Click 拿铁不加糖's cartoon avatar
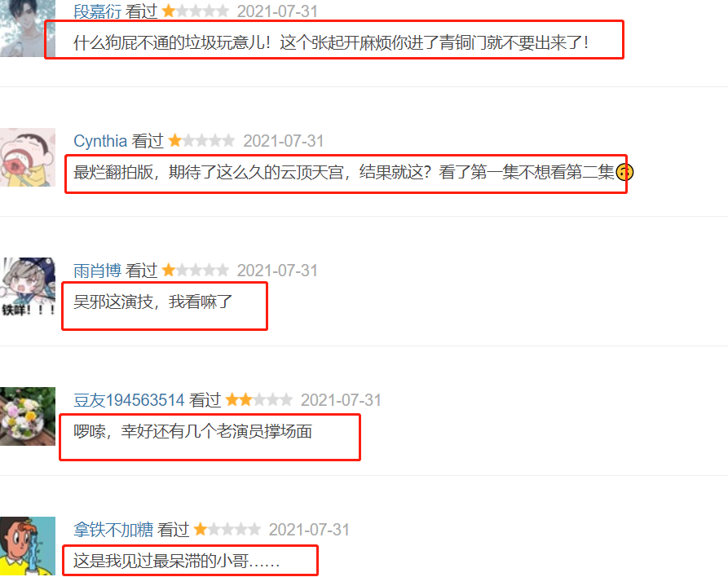 [28, 546]
